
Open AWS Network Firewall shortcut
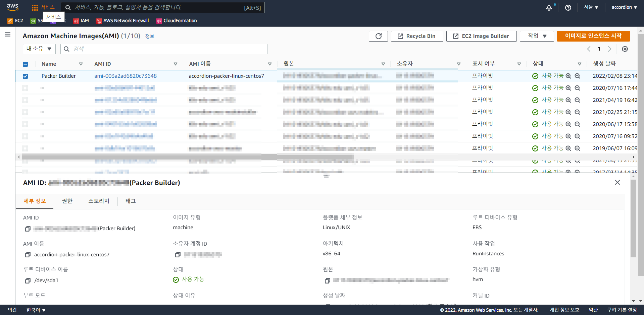pos(122,21)
